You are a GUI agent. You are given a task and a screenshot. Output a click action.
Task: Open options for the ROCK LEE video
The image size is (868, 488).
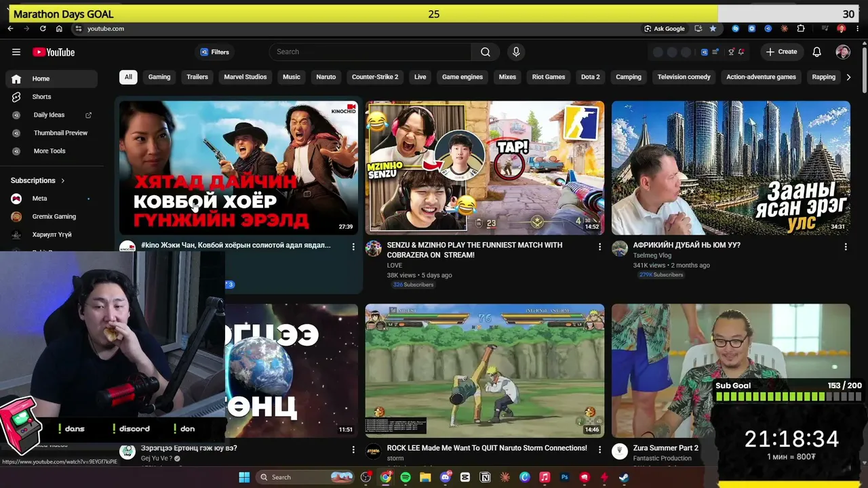pyautogui.click(x=599, y=449)
